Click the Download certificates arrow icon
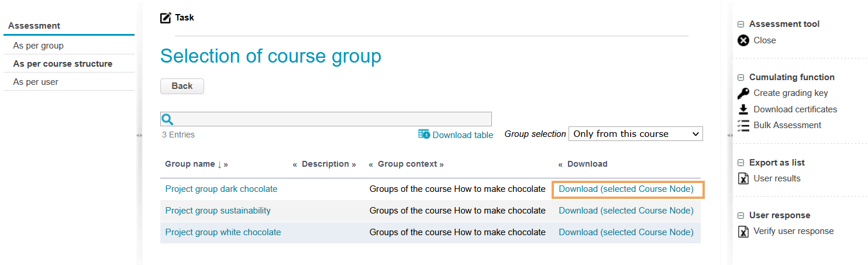 click(x=743, y=109)
